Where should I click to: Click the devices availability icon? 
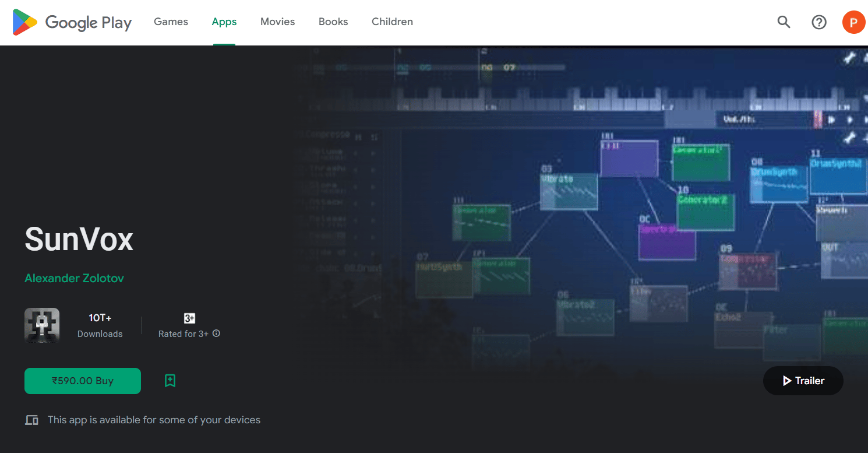click(x=31, y=420)
